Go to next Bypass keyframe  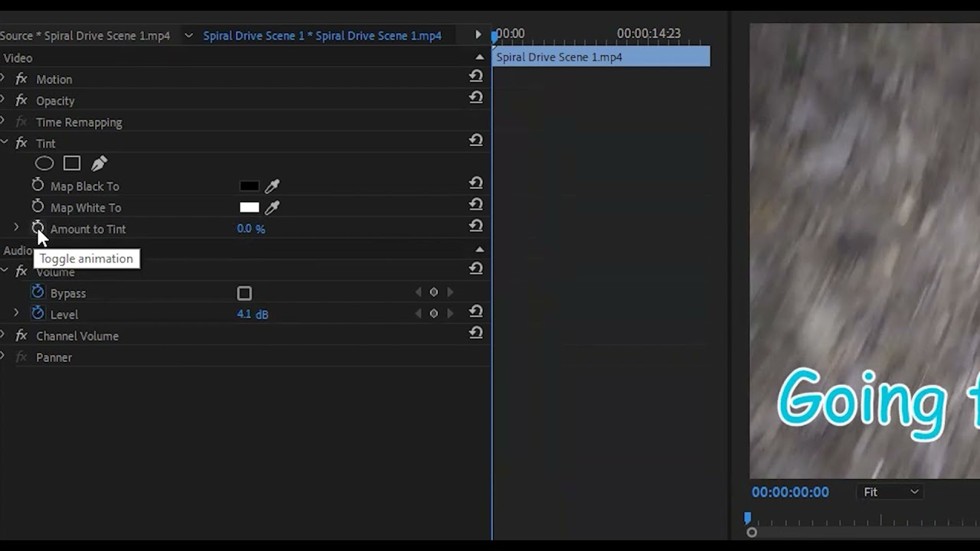pos(450,292)
